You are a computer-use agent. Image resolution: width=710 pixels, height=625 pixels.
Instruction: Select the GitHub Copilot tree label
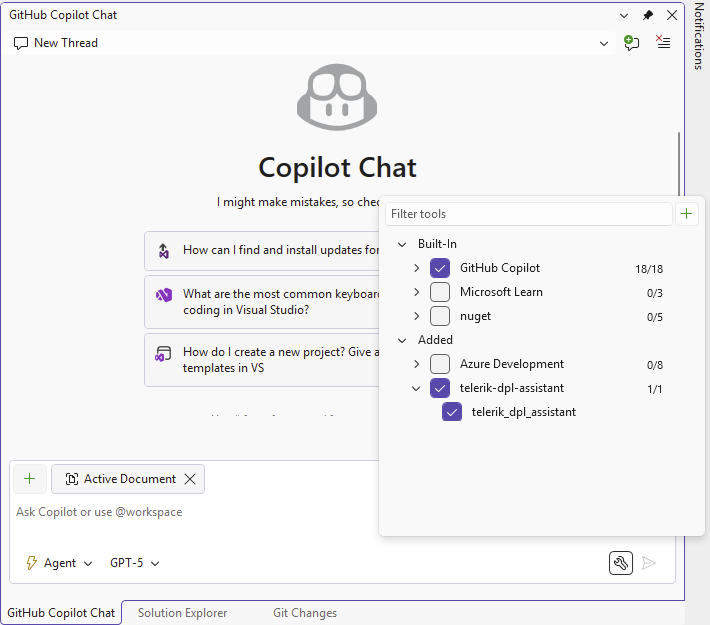click(x=500, y=268)
